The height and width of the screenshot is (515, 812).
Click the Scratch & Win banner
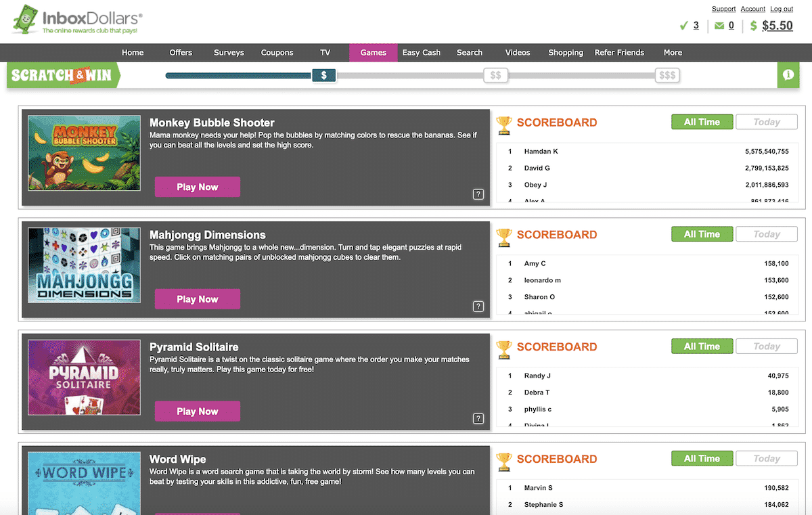tap(63, 75)
